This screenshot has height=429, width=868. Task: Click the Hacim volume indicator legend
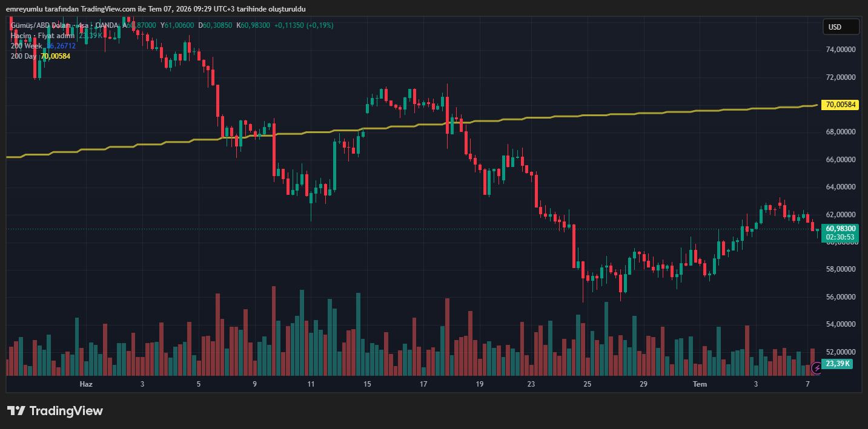(x=42, y=36)
